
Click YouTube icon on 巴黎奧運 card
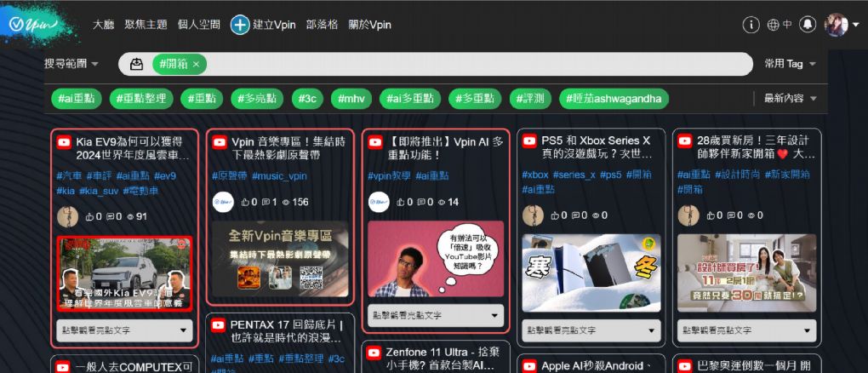pyautogui.click(x=685, y=366)
